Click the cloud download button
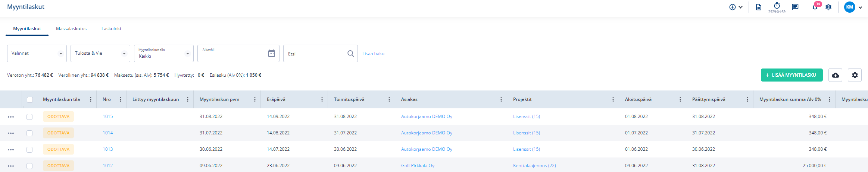 836,75
